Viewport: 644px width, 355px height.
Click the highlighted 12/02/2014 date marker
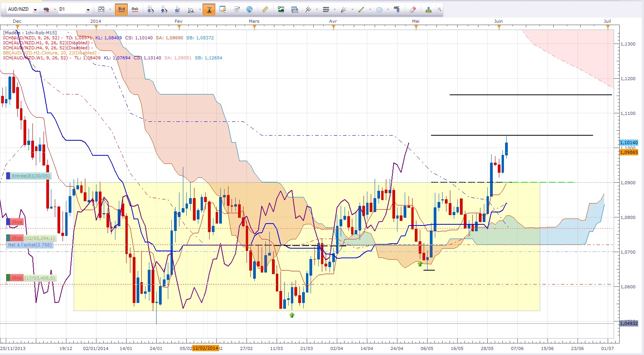(x=205, y=348)
